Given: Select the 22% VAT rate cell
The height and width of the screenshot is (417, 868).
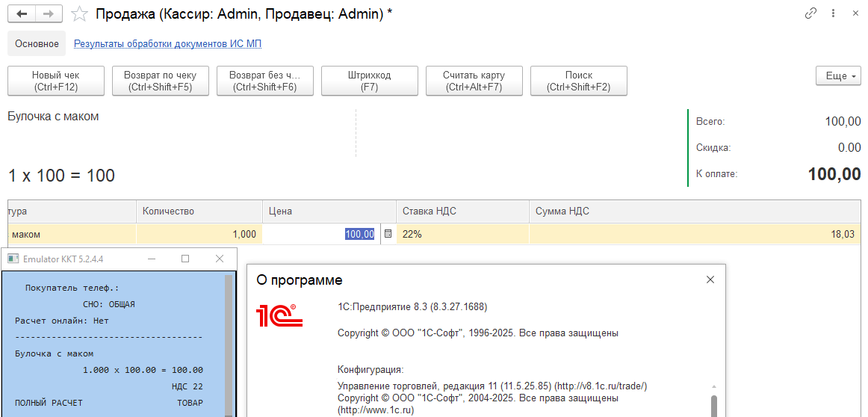Looking at the screenshot, I should point(463,234).
